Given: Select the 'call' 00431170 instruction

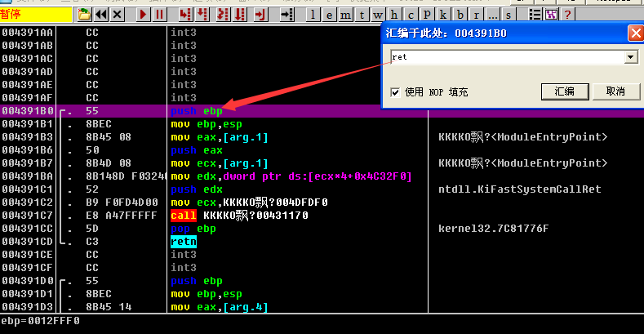Looking at the screenshot, I should [x=239, y=216].
